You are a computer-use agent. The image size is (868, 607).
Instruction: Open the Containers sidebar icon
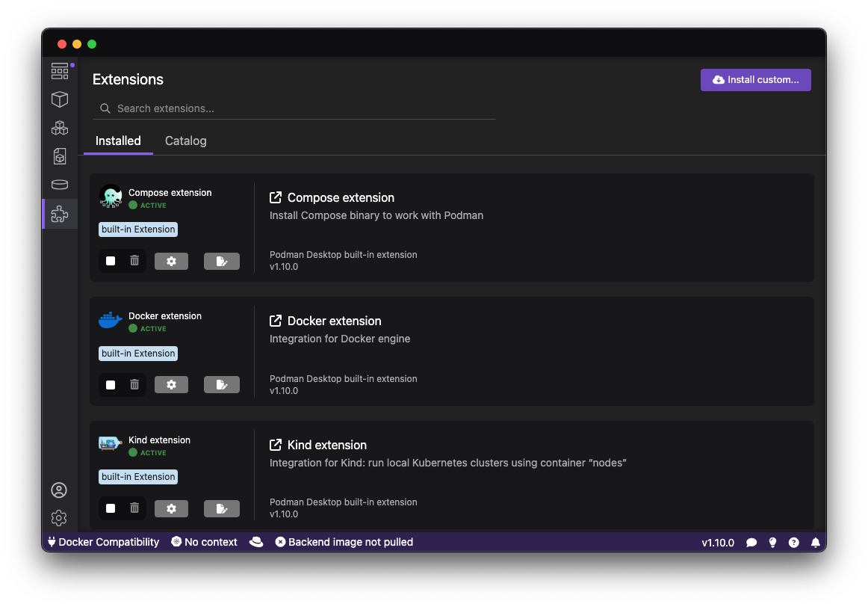(x=60, y=99)
